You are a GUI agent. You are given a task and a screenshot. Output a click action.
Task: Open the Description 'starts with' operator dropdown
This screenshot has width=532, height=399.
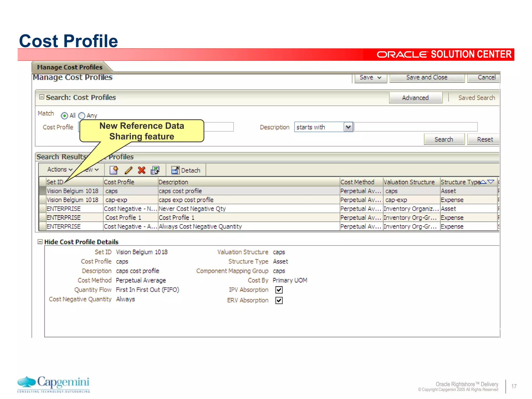[x=348, y=127]
